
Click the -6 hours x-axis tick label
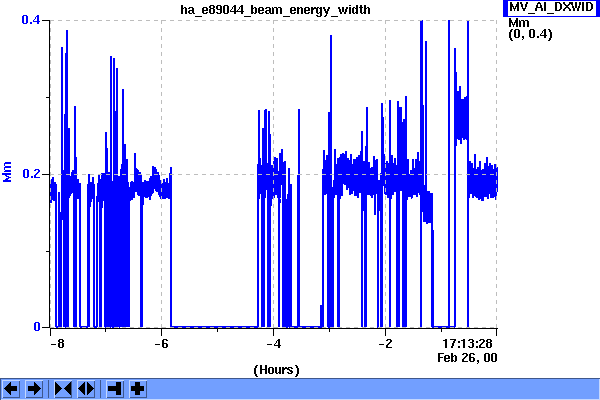click(x=161, y=344)
